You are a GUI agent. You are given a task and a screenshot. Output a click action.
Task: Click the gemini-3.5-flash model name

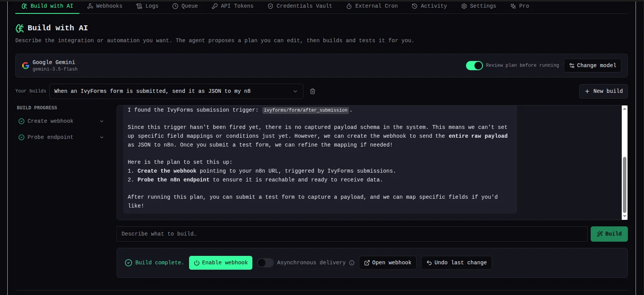[x=55, y=69]
